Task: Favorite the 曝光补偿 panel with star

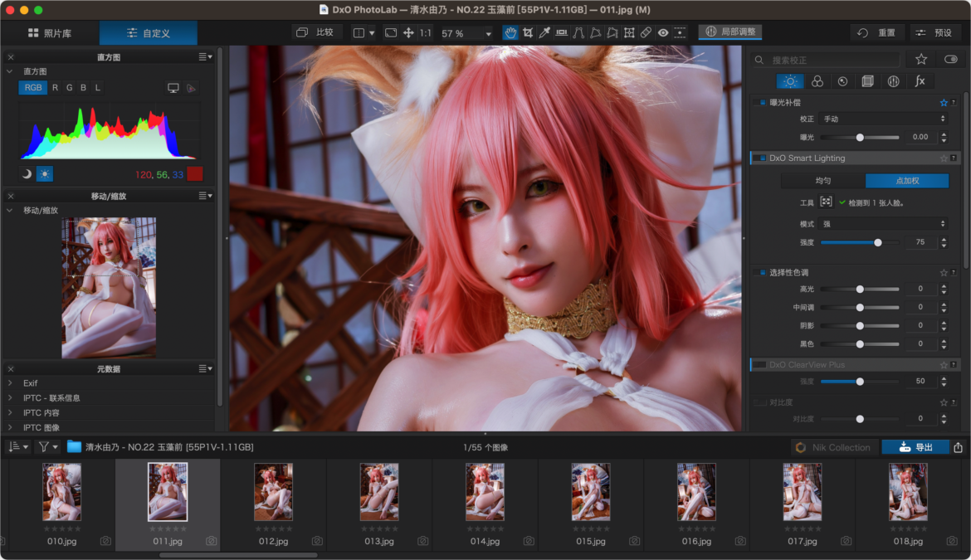Action: pos(944,103)
